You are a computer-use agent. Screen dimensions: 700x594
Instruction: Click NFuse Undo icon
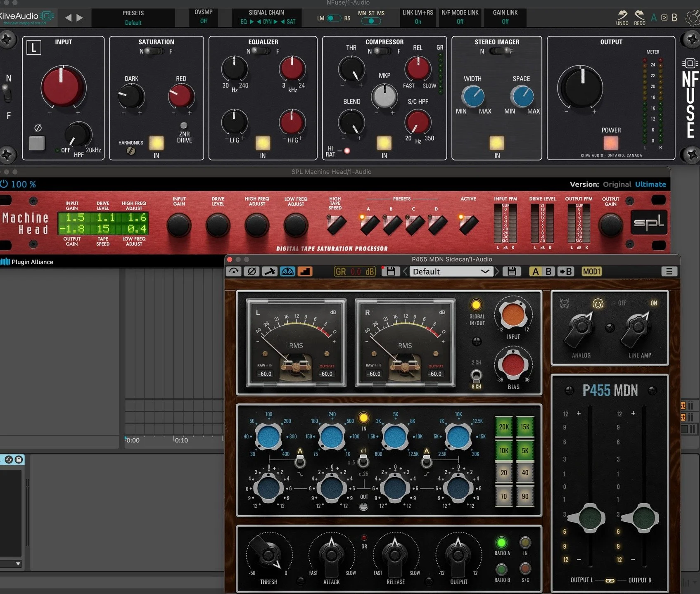click(x=622, y=18)
